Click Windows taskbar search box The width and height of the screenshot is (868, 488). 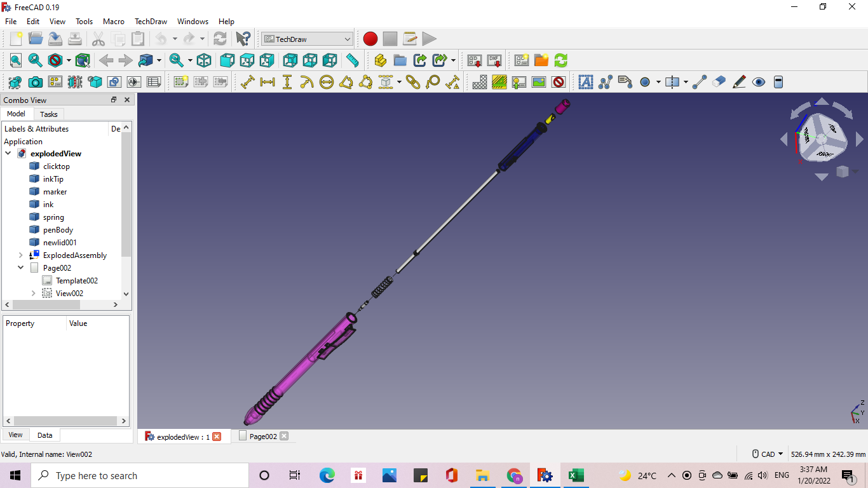point(139,475)
